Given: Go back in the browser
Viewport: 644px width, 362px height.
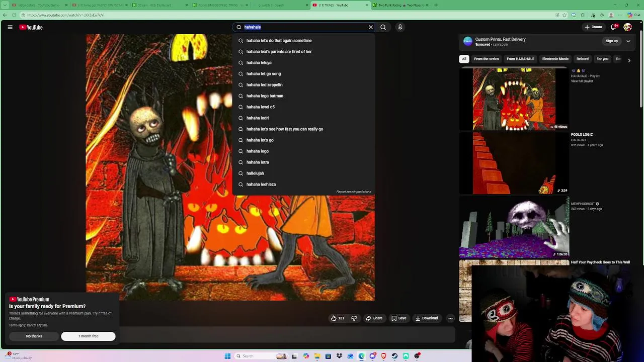Looking at the screenshot, I should coord(6,15).
